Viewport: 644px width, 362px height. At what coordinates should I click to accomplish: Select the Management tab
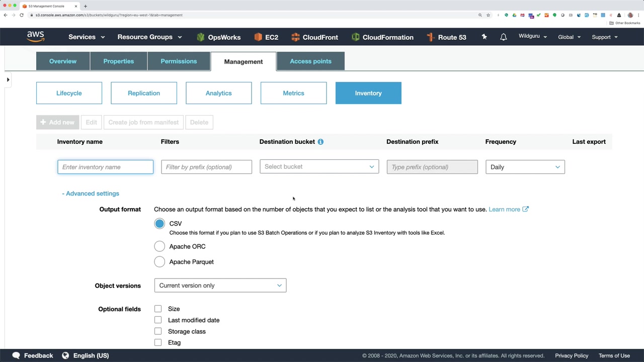tap(244, 61)
